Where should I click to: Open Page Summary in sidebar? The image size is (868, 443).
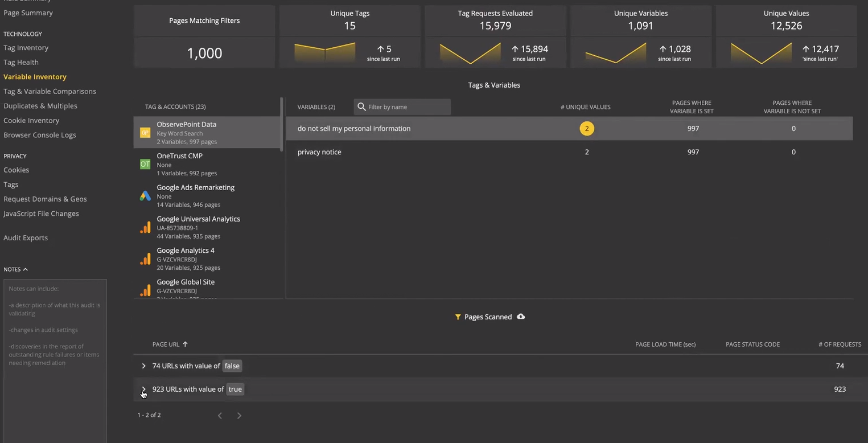(28, 13)
